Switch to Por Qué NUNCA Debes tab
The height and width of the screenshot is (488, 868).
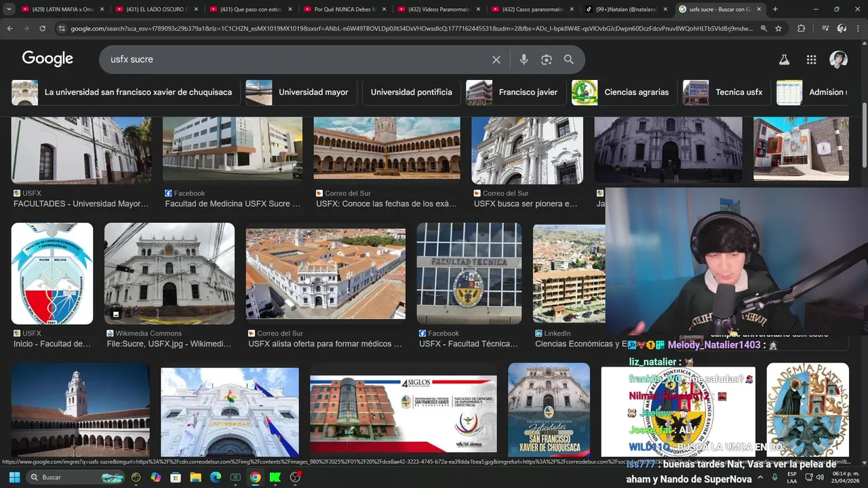(344, 9)
